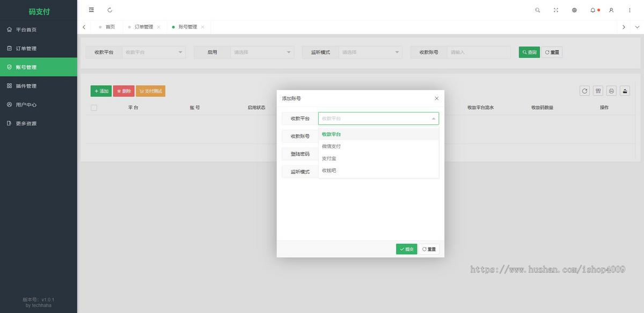Click the table export icon
Screen dimensions: 644x313
[x=625, y=91]
